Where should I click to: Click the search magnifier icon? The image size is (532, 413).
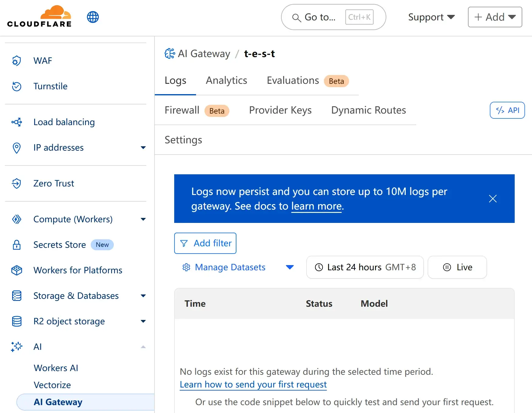[296, 18]
